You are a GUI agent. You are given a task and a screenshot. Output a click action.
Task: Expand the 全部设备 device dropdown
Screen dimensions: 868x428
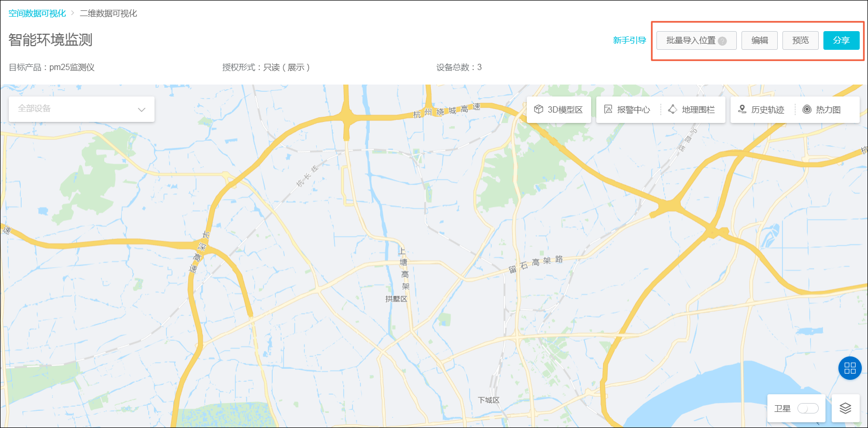pyautogui.click(x=81, y=109)
